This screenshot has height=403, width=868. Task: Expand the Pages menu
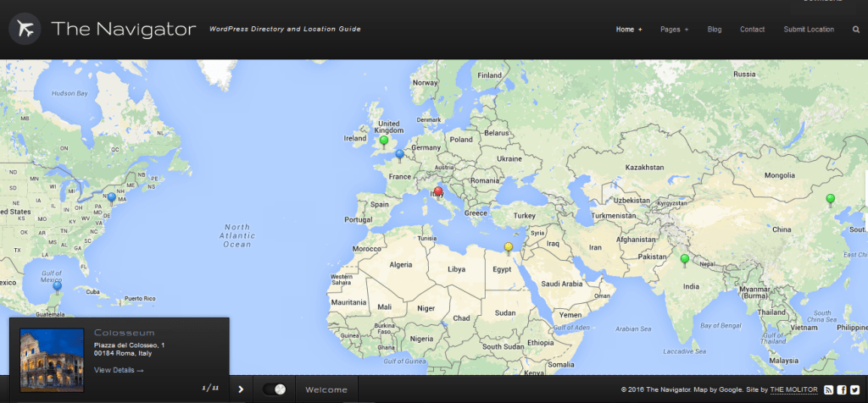tap(674, 30)
